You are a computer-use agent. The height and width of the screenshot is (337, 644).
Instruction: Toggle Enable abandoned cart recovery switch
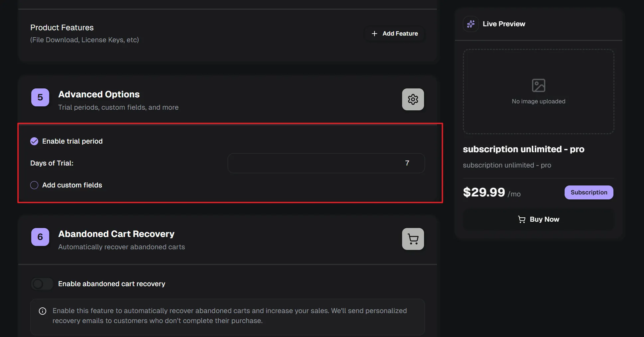point(42,284)
